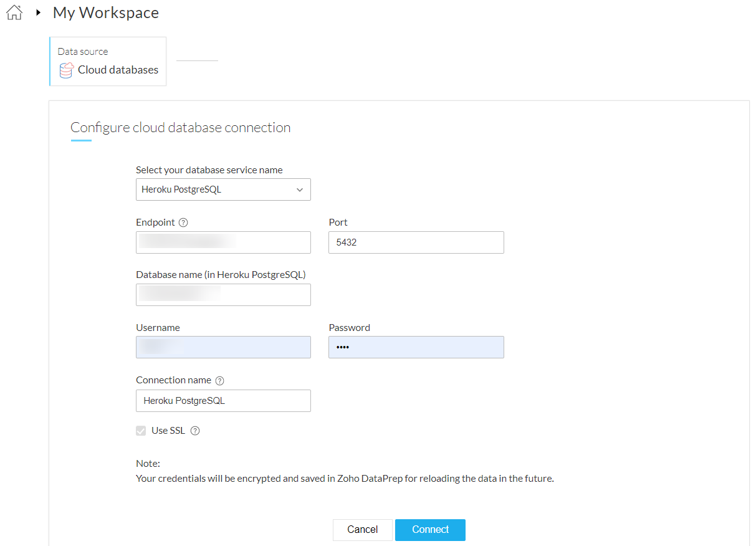Toggle the Use SSL checkbox
This screenshot has height=546, width=756.
(141, 431)
